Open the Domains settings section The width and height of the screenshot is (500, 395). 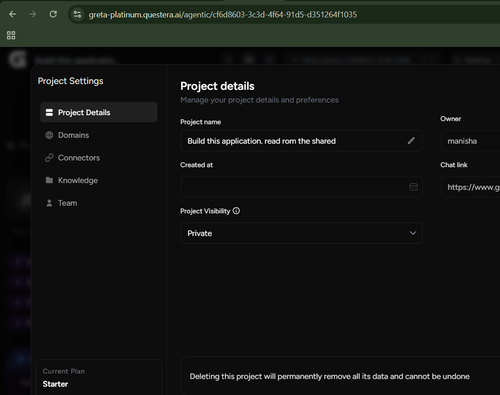click(x=99, y=135)
